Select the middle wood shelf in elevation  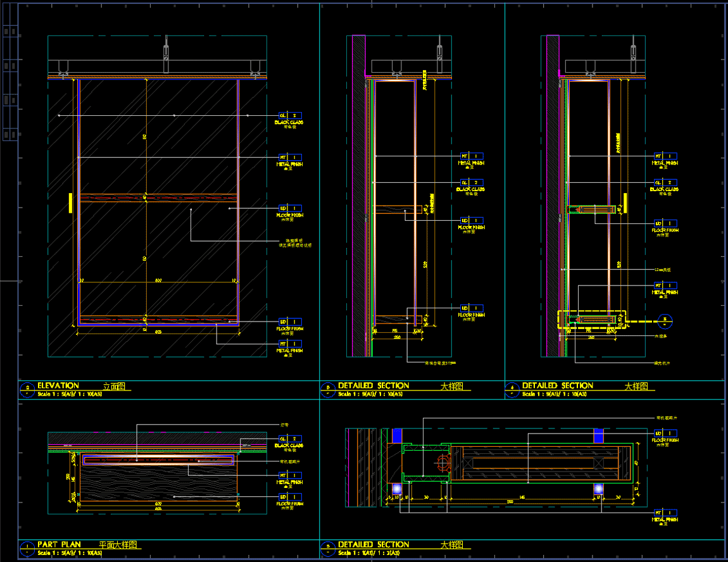[158, 198]
